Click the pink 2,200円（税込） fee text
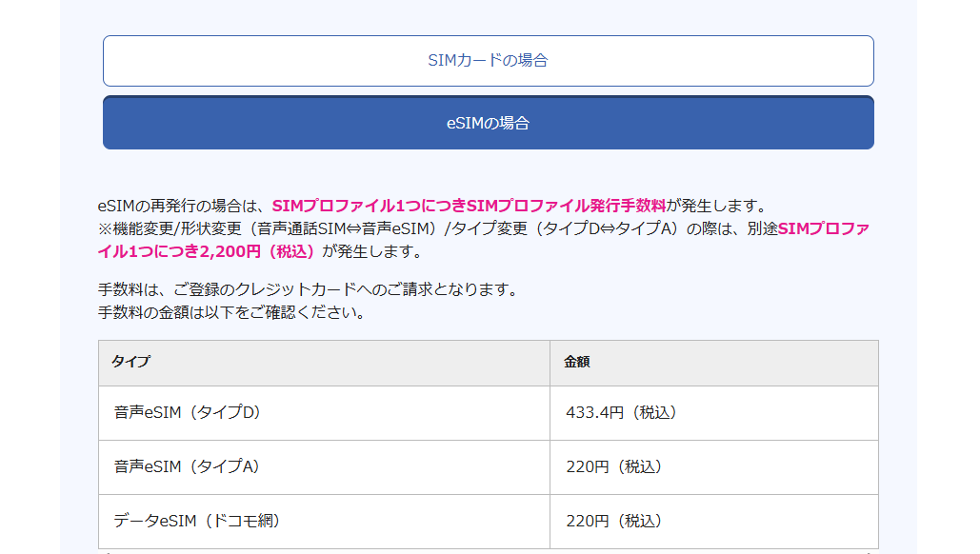Image resolution: width=980 pixels, height=554 pixels. click(257, 251)
